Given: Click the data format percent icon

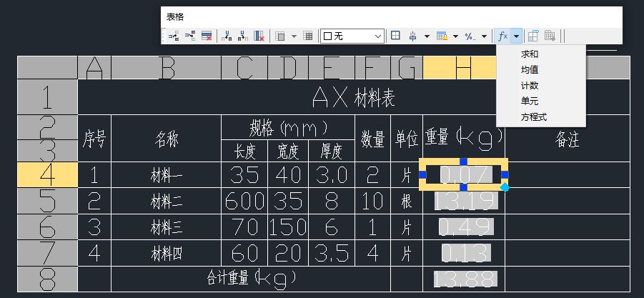Looking at the screenshot, I should coord(470,36).
